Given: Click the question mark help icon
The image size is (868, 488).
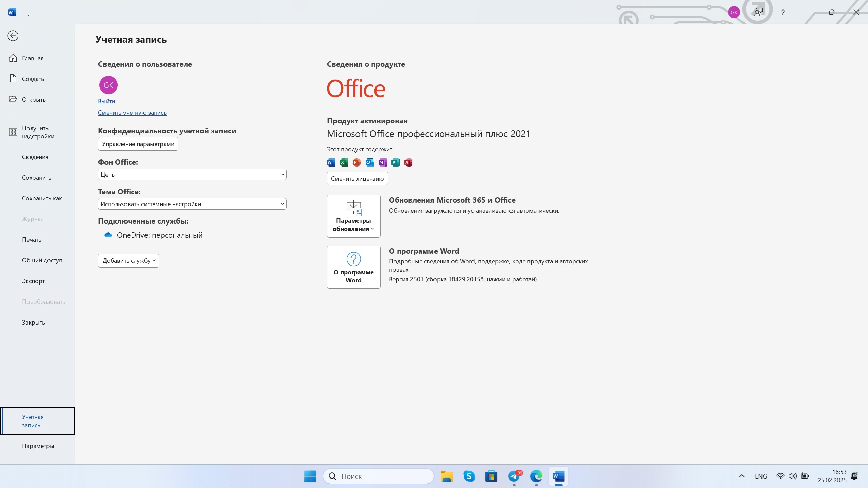Looking at the screenshot, I should [x=783, y=13].
